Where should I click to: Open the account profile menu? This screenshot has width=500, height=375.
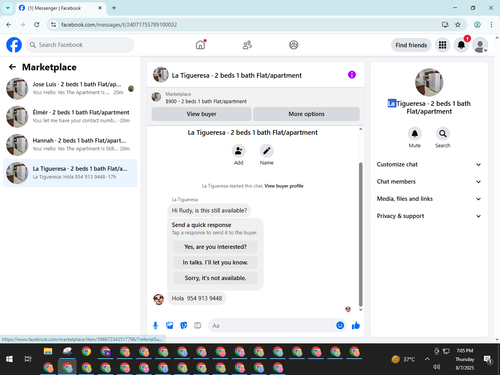click(x=480, y=45)
